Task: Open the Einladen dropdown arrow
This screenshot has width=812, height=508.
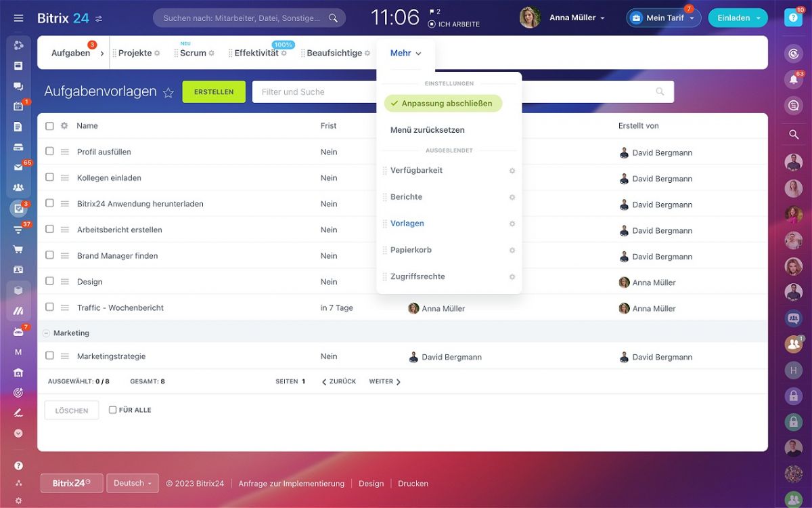Action: pyautogui.click(x=758, y=18)
